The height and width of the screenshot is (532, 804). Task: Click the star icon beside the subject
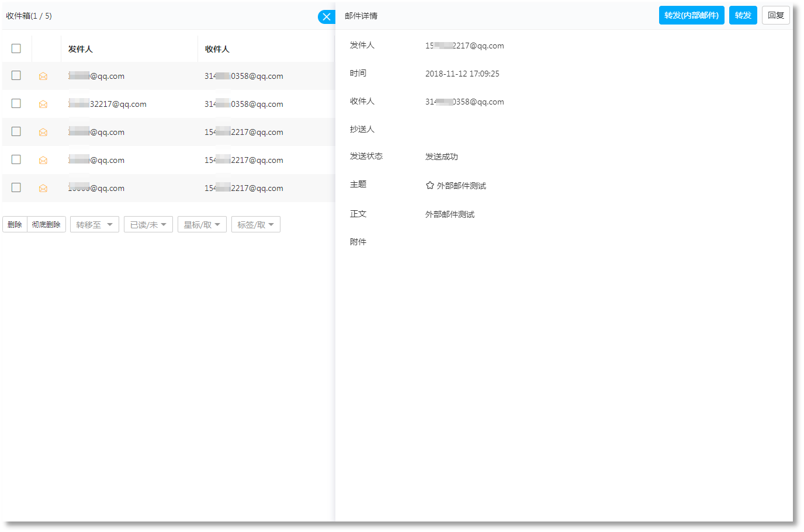(x=430, y=185)
